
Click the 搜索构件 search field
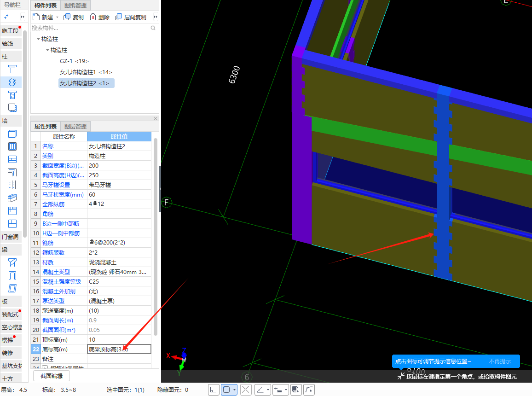90,28
